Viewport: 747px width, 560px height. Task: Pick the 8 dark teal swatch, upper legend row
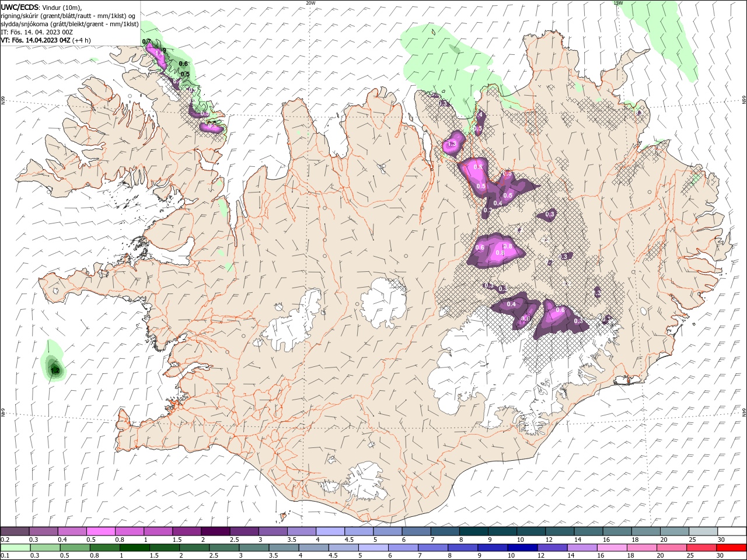473,531
